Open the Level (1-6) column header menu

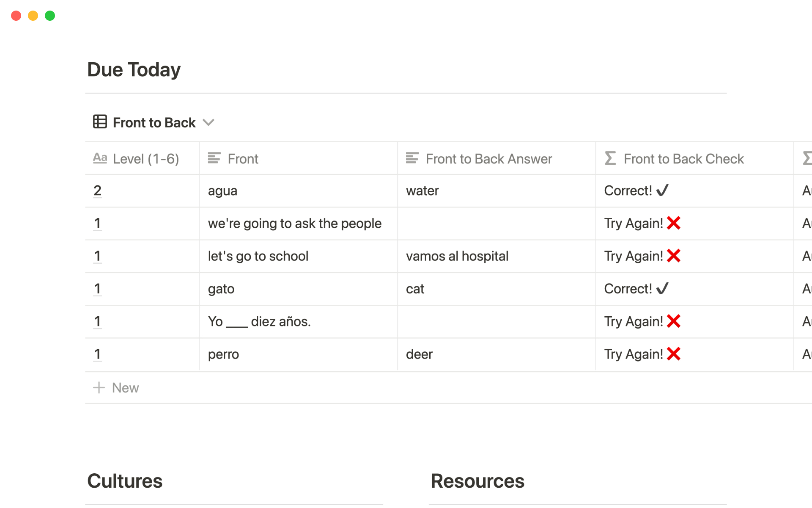point(145,159)
